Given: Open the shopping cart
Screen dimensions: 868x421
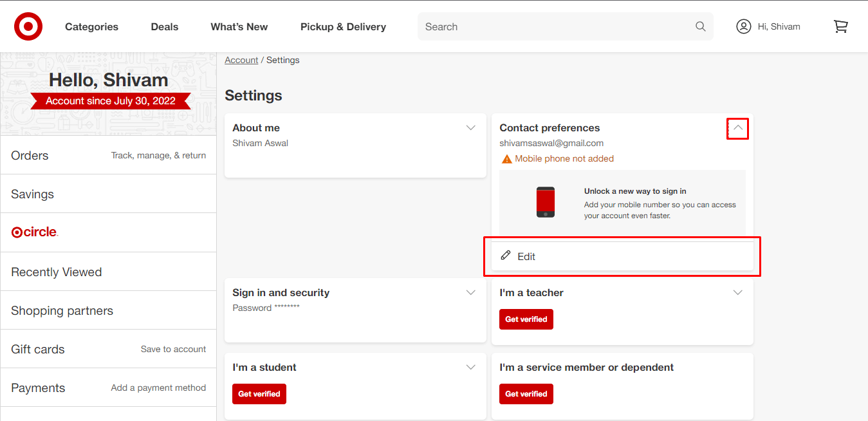Looking at the screenshot, I should [840, 26].
